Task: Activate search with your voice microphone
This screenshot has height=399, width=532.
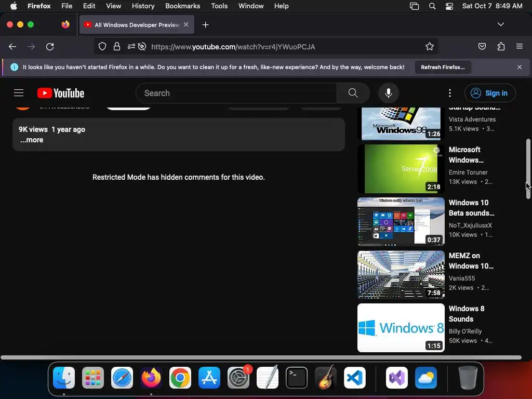Action: tap(389, 93)
